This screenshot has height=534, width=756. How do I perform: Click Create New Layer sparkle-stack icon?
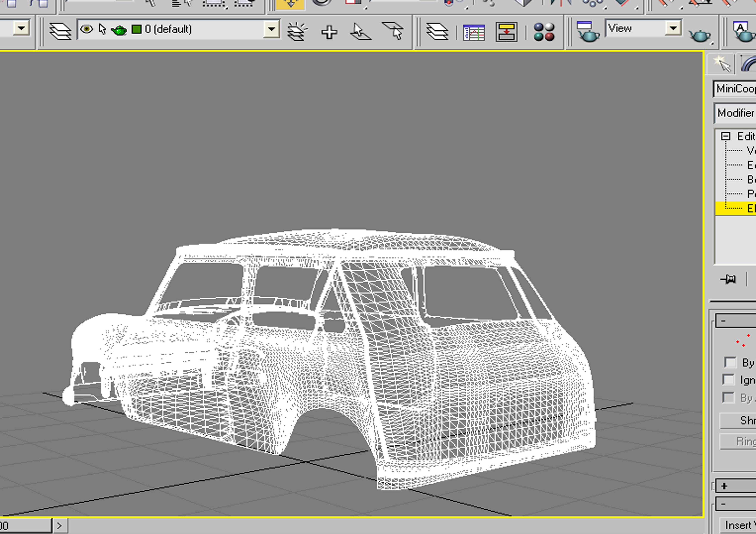(297, 32)
